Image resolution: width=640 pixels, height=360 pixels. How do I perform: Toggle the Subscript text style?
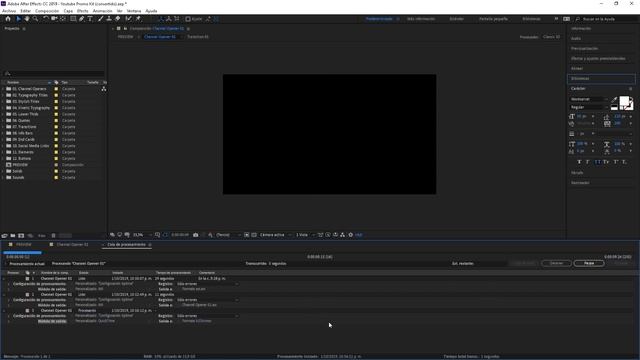tap(624, 162)
